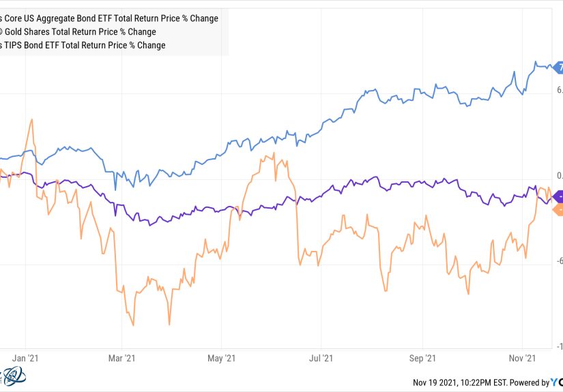The width and height of the screenshot is (563, 392).
Task: Click the orange line's lowest point in March
Action: (133, 325)
